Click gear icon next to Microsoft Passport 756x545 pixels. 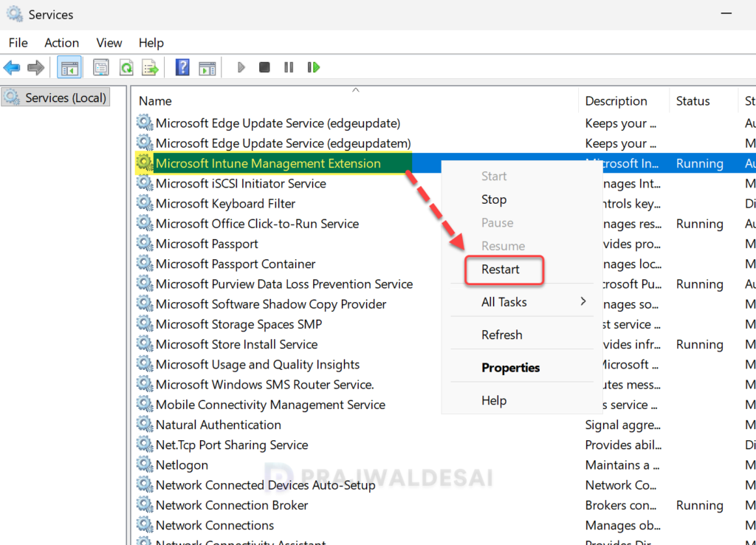pos(144,244)
